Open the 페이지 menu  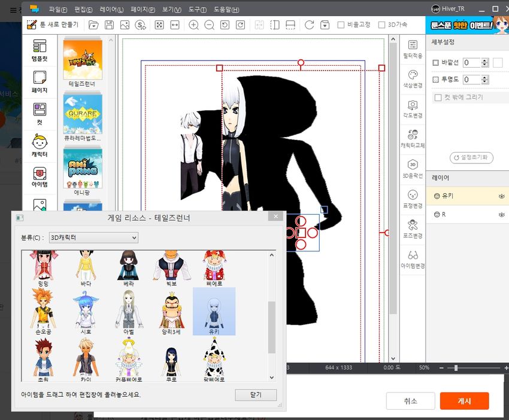click(x=143, y=10)
